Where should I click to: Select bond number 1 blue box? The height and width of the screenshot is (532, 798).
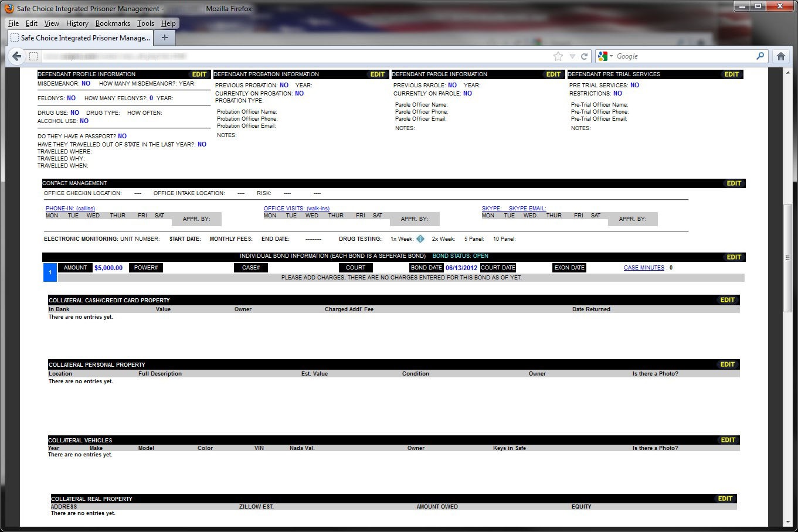click(x=50, y=272)
